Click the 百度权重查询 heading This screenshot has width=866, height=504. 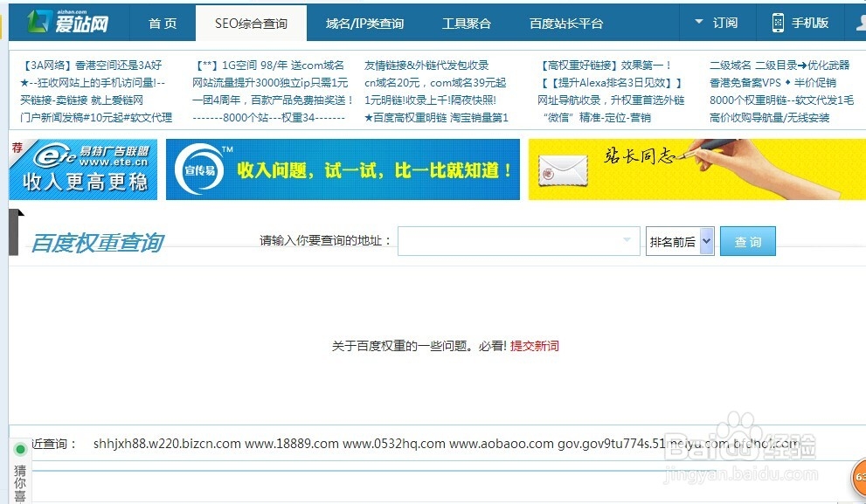click(x=98, y=242)
